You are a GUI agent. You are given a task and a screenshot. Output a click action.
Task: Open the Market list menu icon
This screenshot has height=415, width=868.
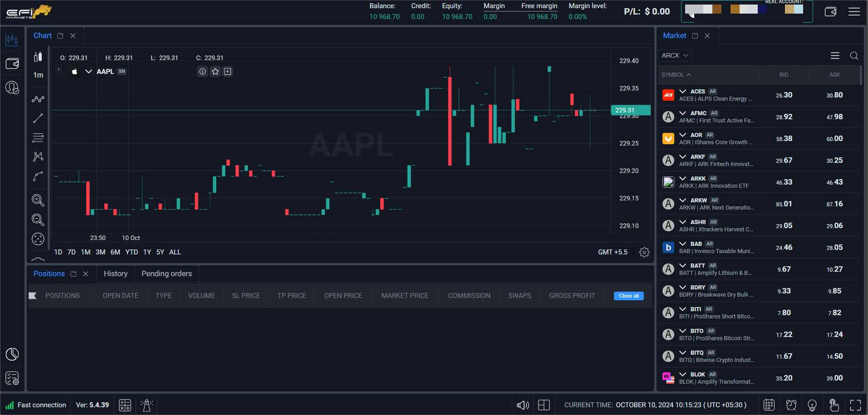[835, 55]
